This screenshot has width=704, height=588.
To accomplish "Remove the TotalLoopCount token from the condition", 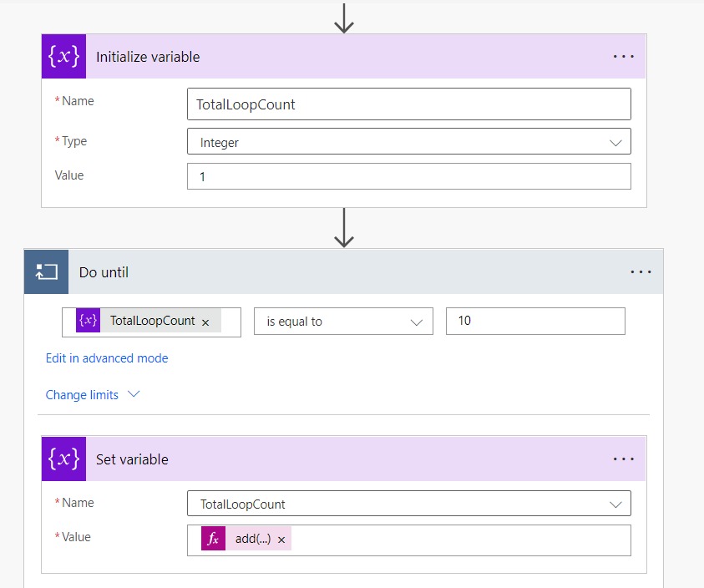I will coord(205,322).
